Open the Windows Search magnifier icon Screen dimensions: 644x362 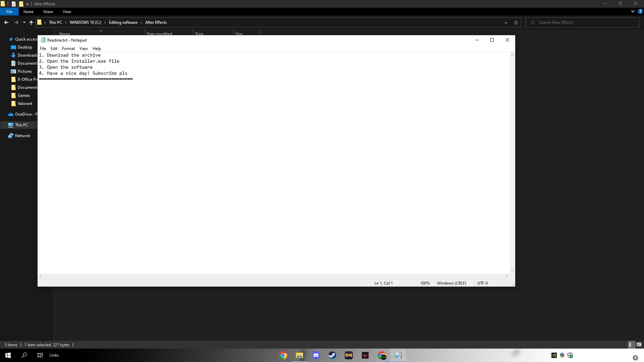[x=24, y=355]
